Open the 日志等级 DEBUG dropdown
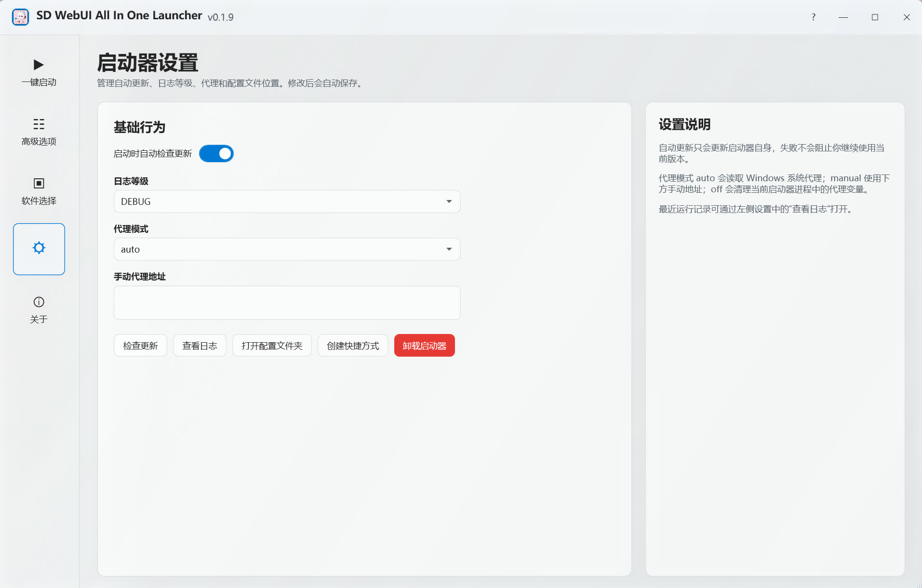The width and height of the screenshot is (922, 588). pyautogui.click(x=287, y=201)
